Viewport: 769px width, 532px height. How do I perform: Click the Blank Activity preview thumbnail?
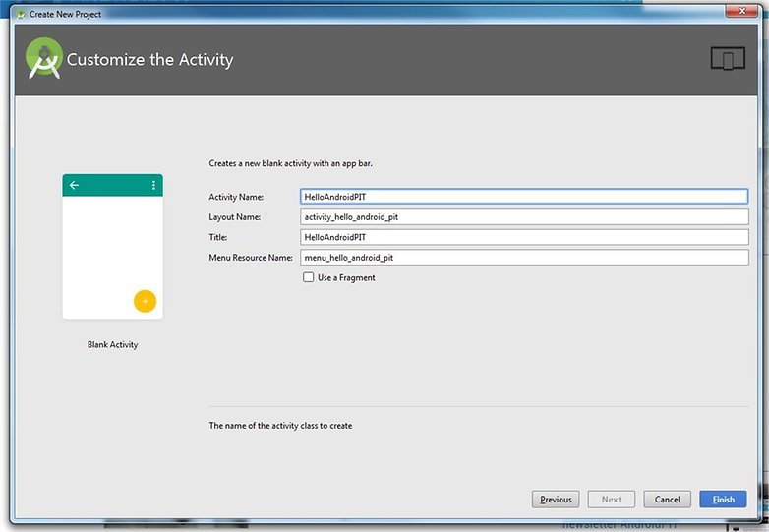(113, 247)
